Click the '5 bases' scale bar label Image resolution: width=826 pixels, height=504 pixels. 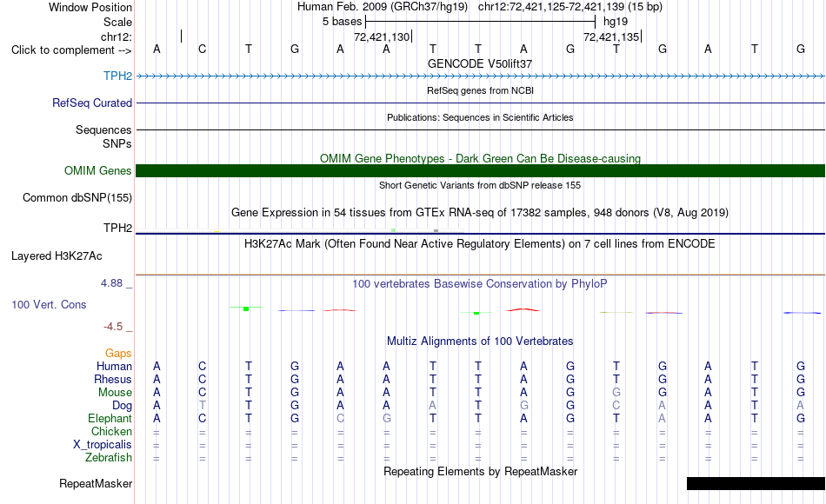(x=343, y=22)
